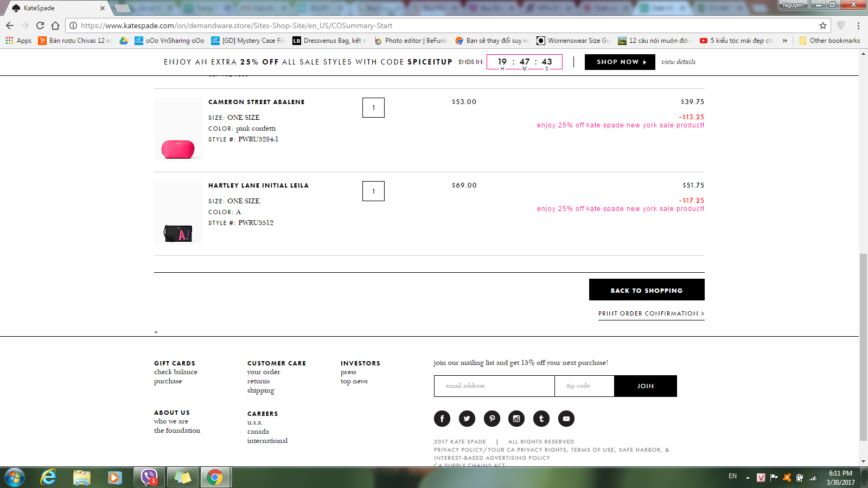Click the pink Cameron Street Abalene thumbnail

[178, 148]
